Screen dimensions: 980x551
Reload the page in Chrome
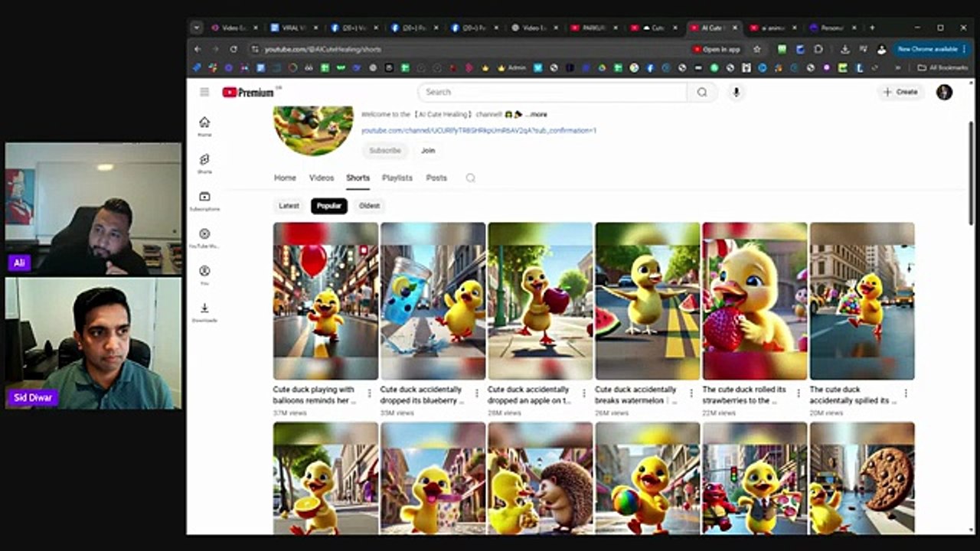click(x=234, y=49)
